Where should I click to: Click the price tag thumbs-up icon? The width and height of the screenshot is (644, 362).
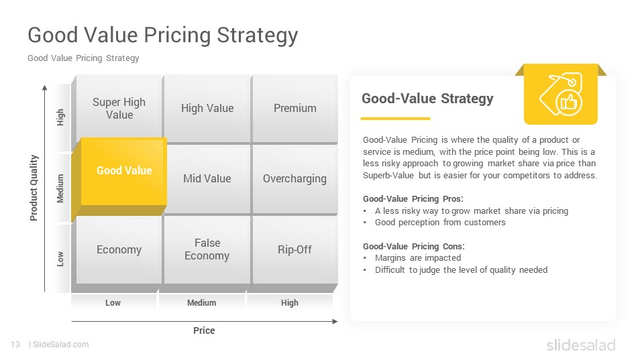[561, 95]
